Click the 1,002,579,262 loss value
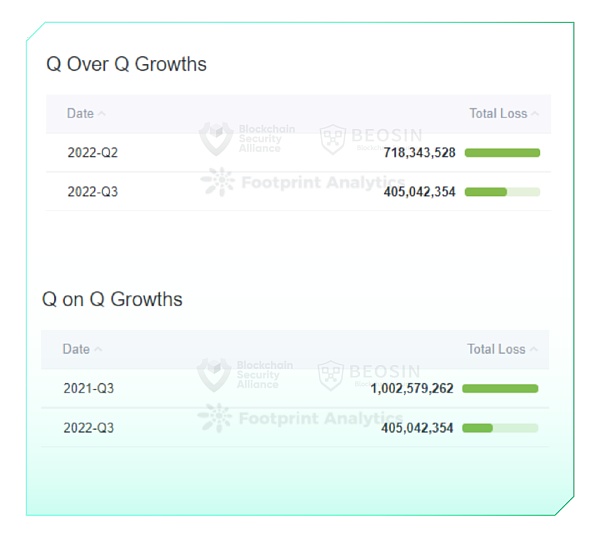This screenshot has height=535, width=600. [x=411, y=388]
